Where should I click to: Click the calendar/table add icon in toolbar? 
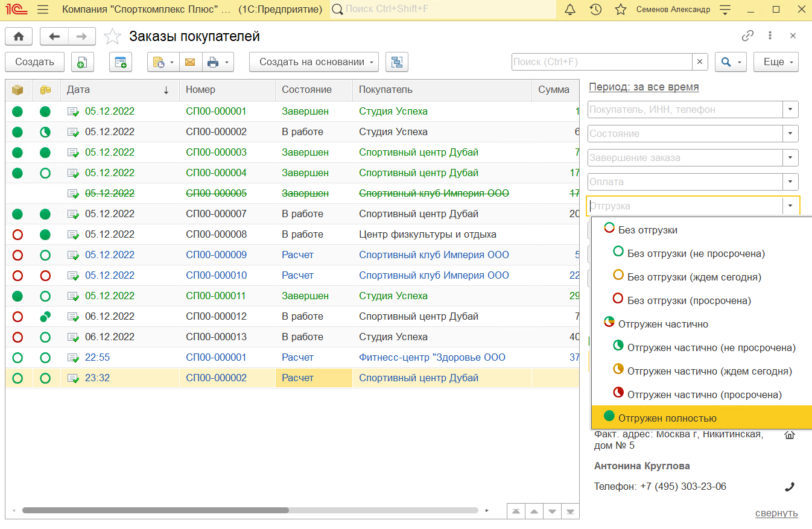click(121, 62)
